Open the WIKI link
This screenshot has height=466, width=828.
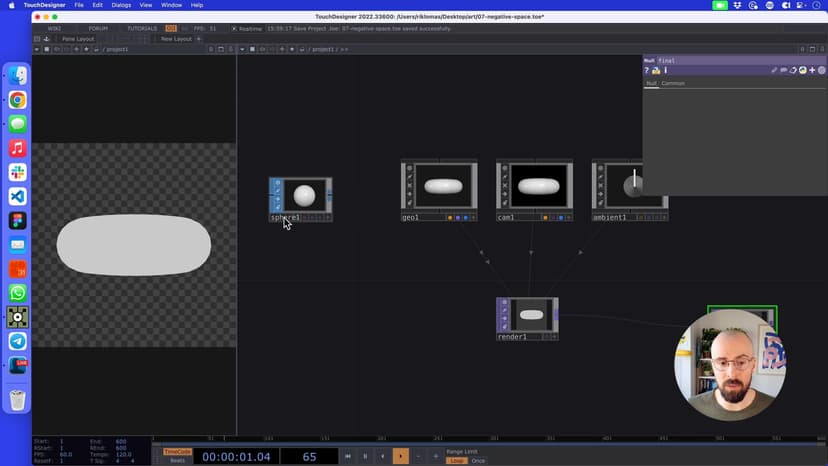pos(54,28)
